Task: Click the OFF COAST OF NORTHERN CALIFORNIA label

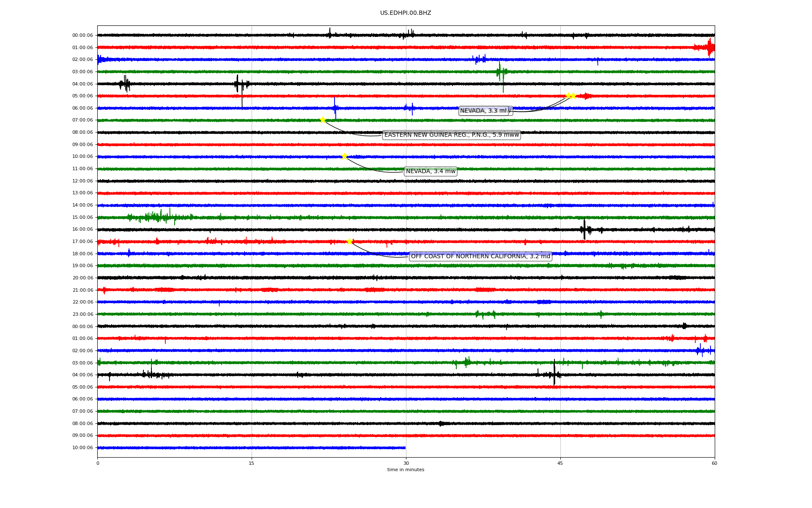Action: (x=480, y=257)
